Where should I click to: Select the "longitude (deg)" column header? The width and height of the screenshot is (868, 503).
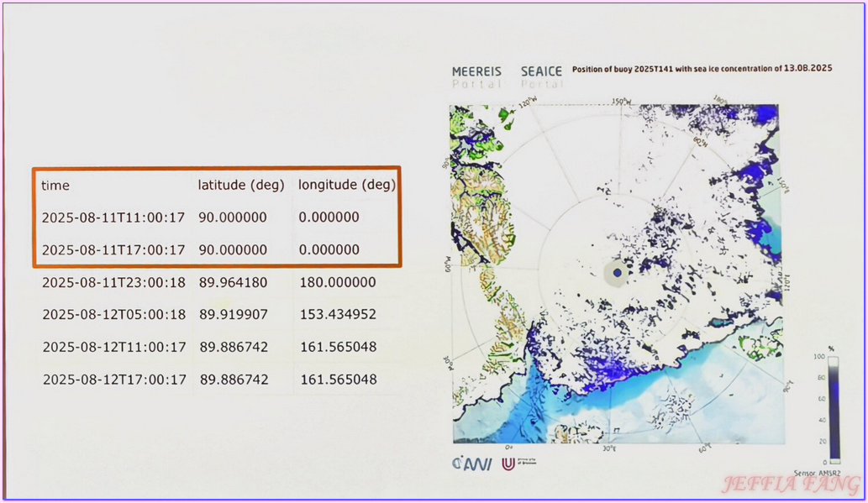[x=347, y=185]
